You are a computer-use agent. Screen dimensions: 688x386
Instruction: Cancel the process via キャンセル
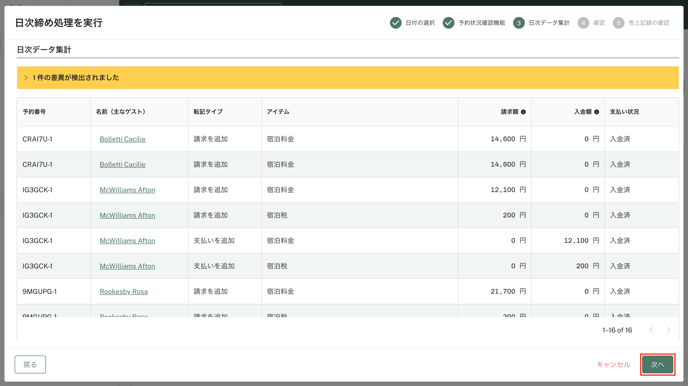[x=613, y=365]
